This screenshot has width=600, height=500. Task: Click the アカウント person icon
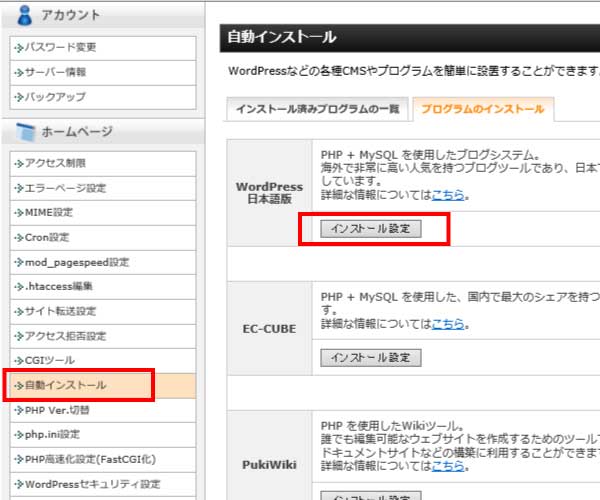click(x=25, y=16)
